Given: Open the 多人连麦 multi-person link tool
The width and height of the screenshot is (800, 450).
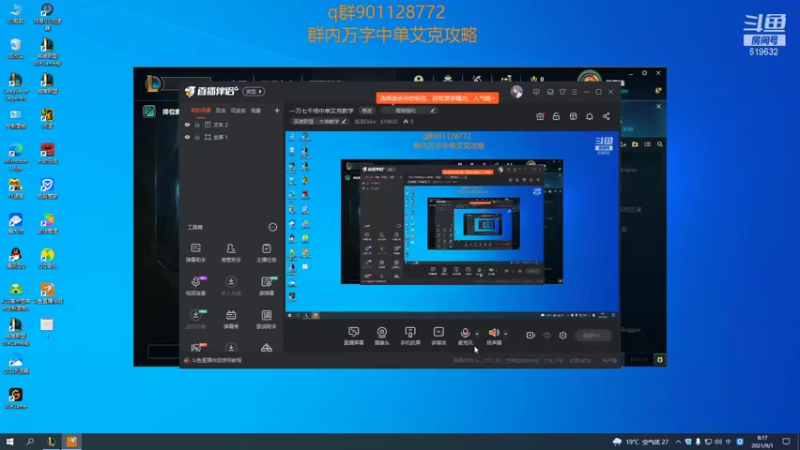Looking at the screenshot, I should tap(231, 286).
